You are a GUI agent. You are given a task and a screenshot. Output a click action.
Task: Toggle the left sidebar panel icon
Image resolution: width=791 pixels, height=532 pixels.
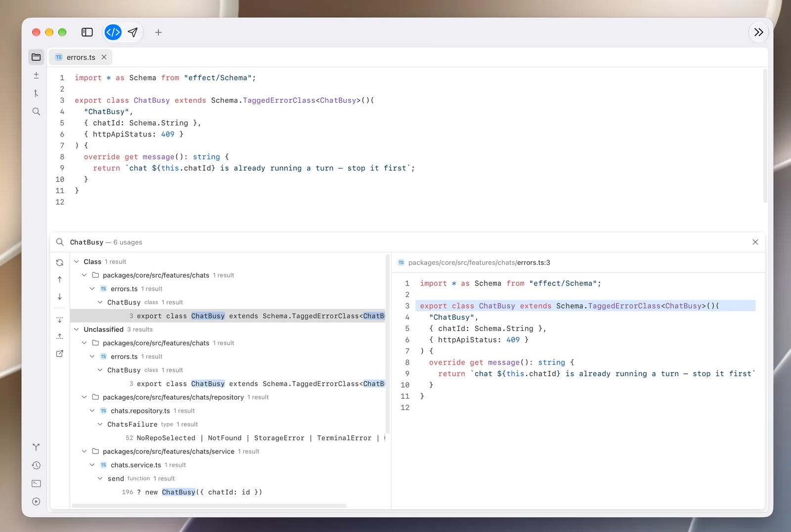87,32
